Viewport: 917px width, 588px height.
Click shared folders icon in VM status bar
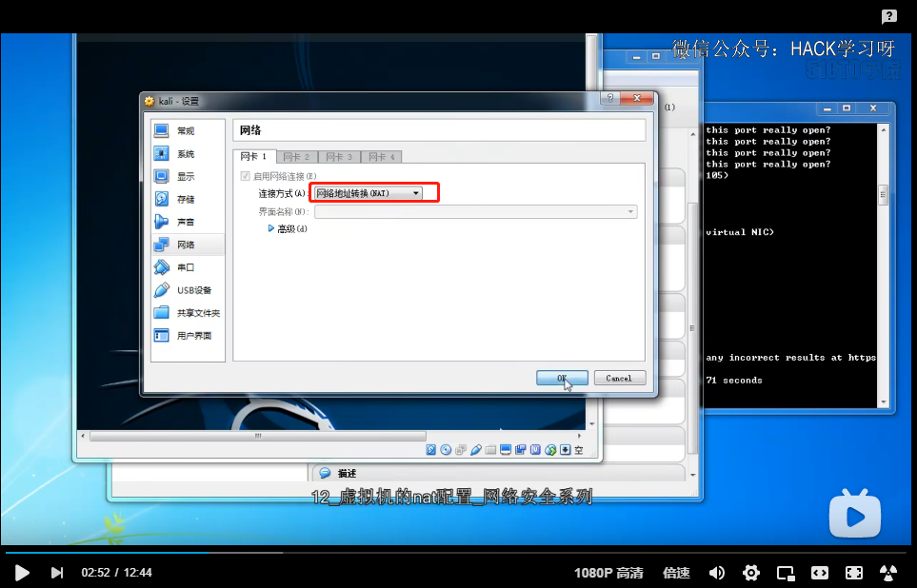click(x=490, y=449)
